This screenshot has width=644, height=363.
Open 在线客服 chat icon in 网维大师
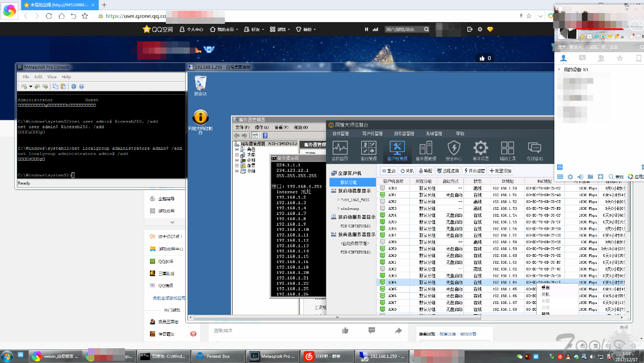534,150
